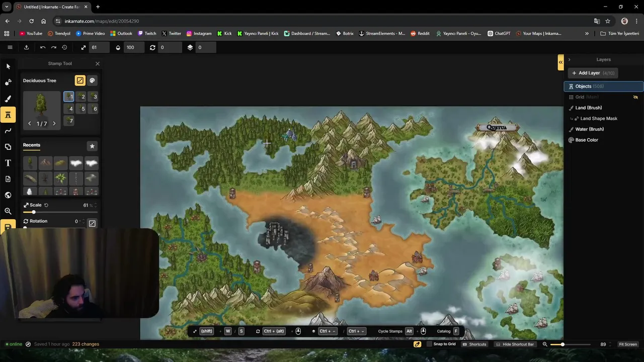644x362 pixels.
Task: Open the YouTube bookmark
Action: (31, 34)
